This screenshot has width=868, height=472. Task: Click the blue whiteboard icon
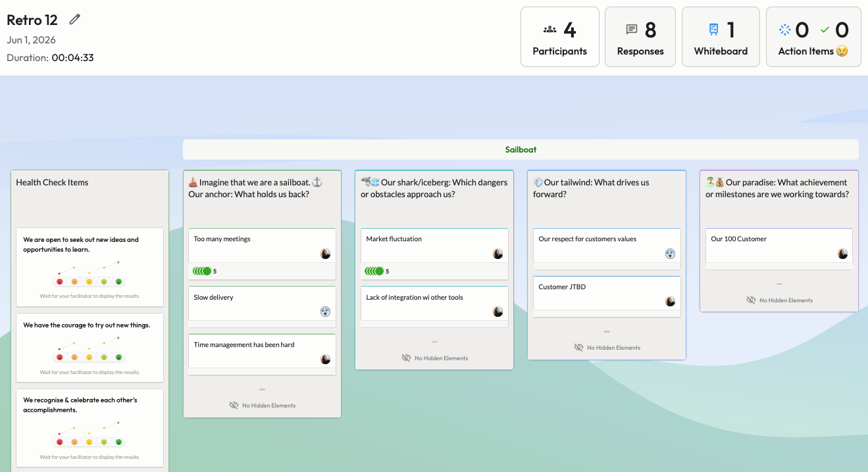click(713, 30)
